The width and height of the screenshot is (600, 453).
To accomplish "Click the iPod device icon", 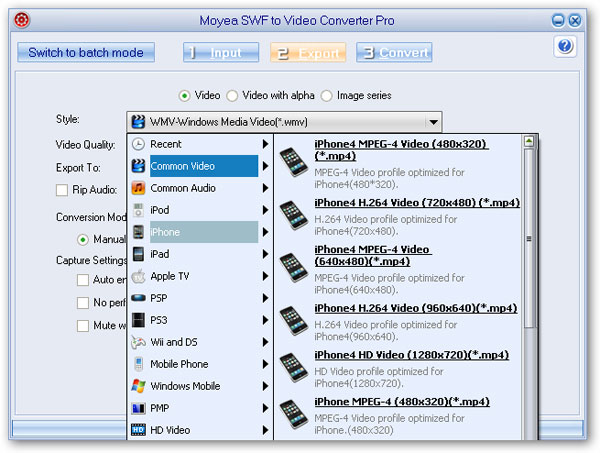I will (x=138, y=210).
